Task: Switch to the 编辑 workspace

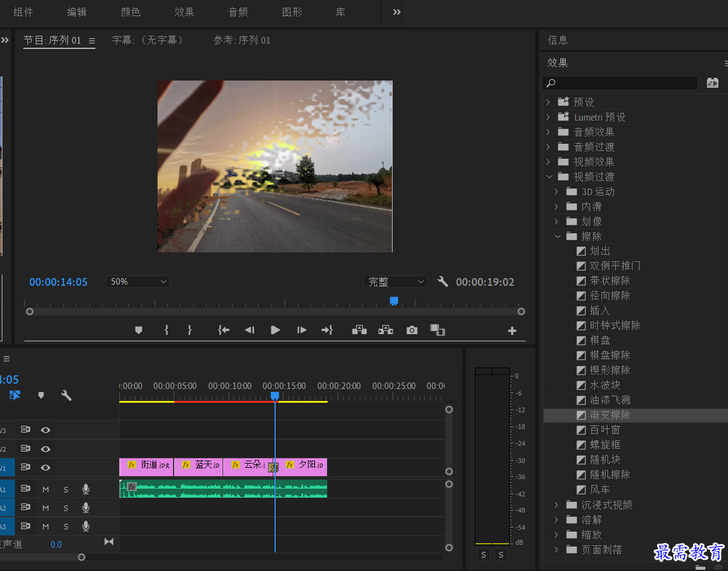Action: 76,12
